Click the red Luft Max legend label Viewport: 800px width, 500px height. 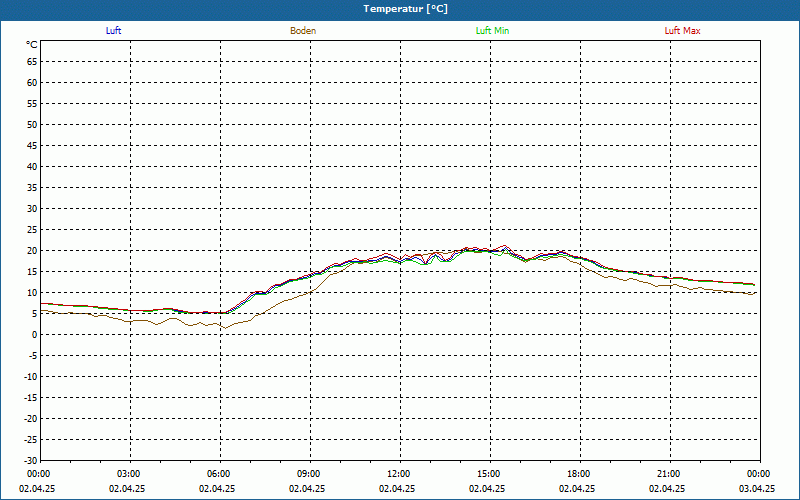click(x=682, y=31)
